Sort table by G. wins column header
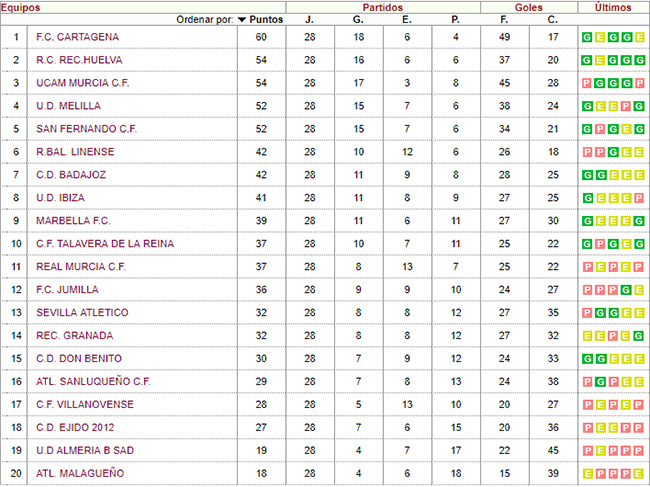The image size is (650, 487). (358, 19)
